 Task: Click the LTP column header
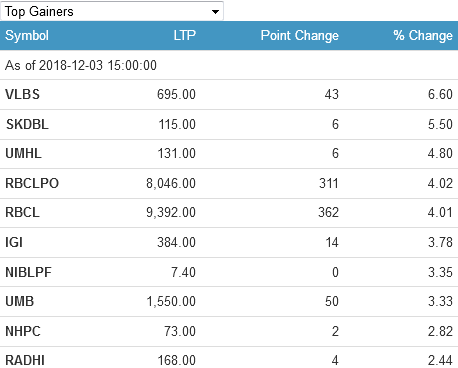[x=184, y=35]
